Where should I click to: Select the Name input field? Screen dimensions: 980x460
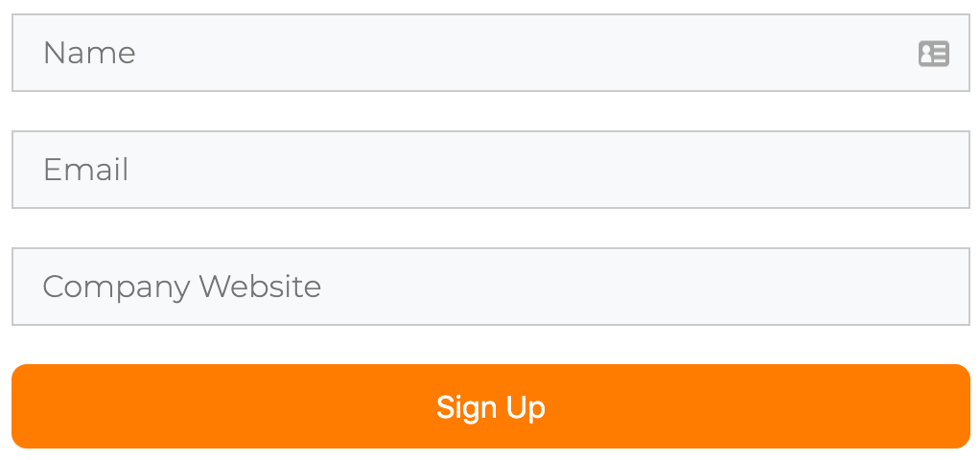491,53
